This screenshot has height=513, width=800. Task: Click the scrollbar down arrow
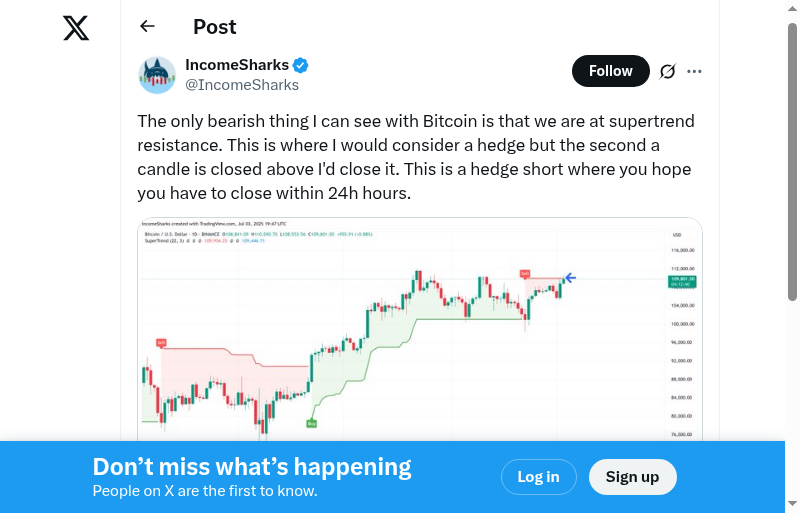coord(793,505)
